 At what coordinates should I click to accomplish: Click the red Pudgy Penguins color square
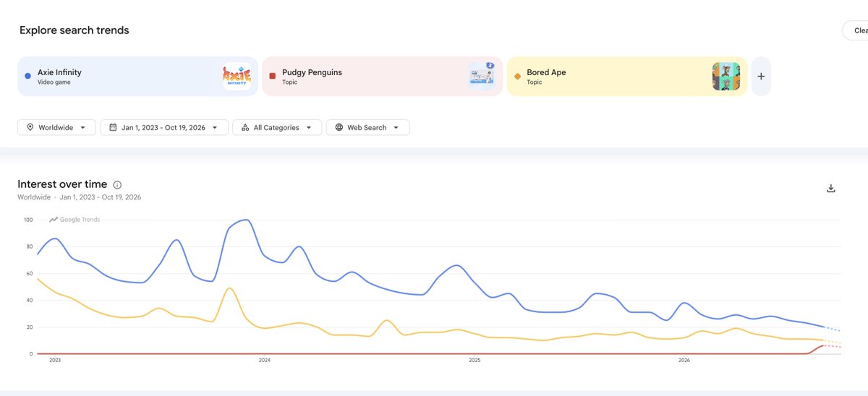(272, 76)
